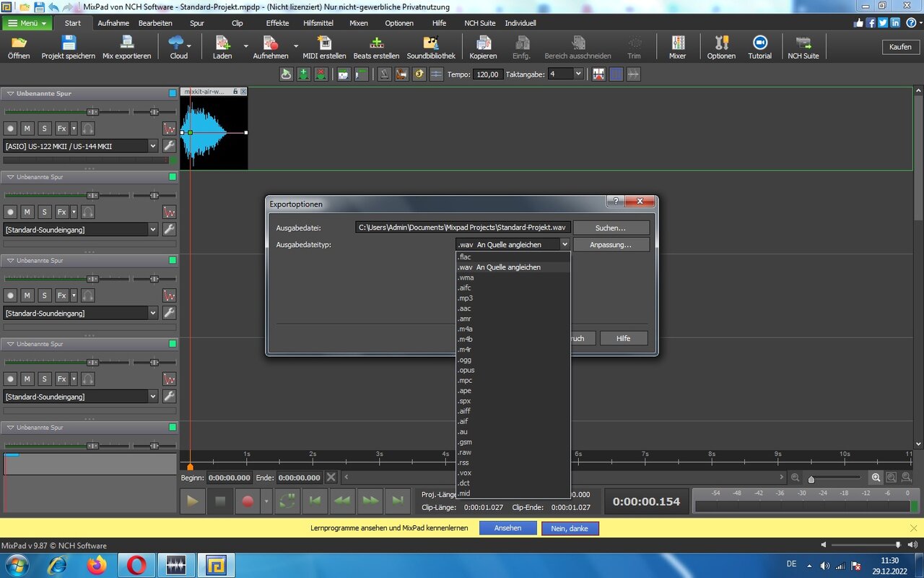This screenshot has height=578, width=924.
Task: Click the Nein, danke button
Action: 570,528
